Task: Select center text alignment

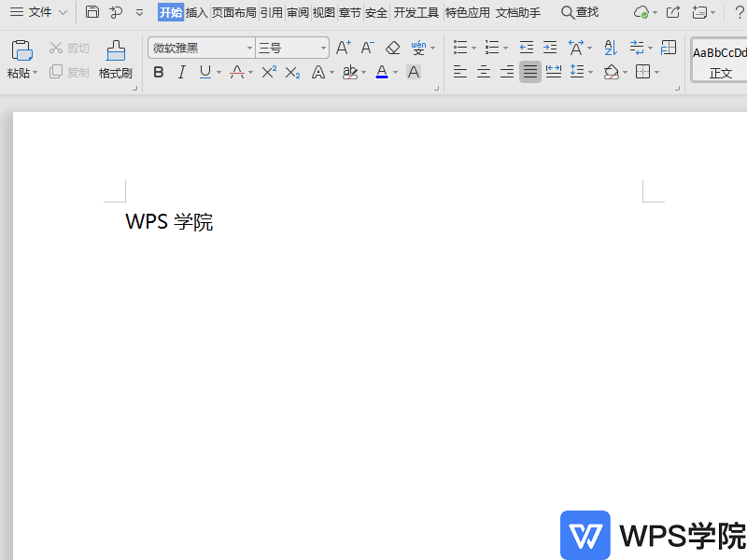Action: pos(483,72)
